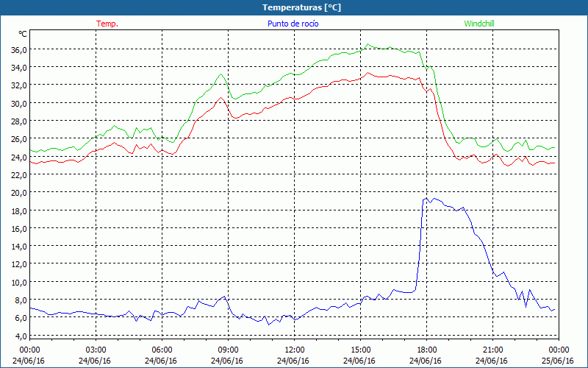The height and width of the screenshot is (368, 588).
Task: Click the 4,0 y-axis value
Action: tap(21, 336)
